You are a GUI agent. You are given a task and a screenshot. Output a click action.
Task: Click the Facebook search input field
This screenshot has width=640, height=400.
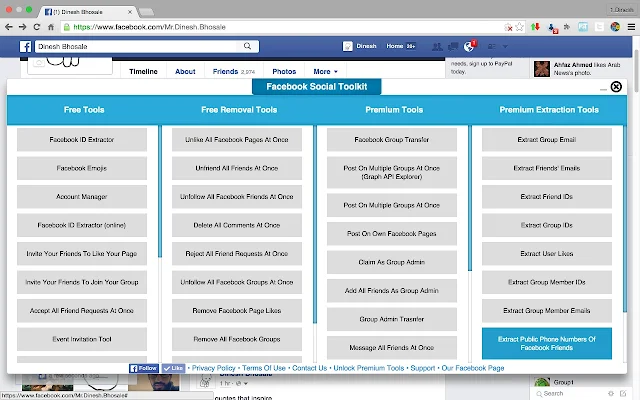tap(137, 46)
